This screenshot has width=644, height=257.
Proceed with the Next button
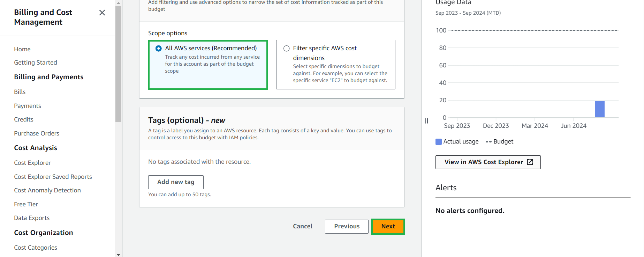(388, 226)
